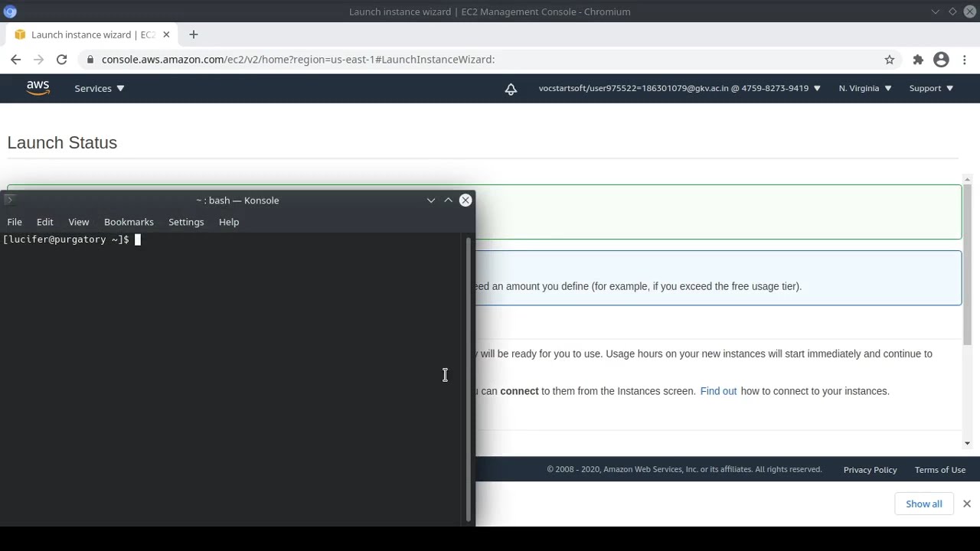Screen dimensions: 980x551
Task: Select the Launch instance wizard tab
Action: pyautogui.click(x=92, y=34)
